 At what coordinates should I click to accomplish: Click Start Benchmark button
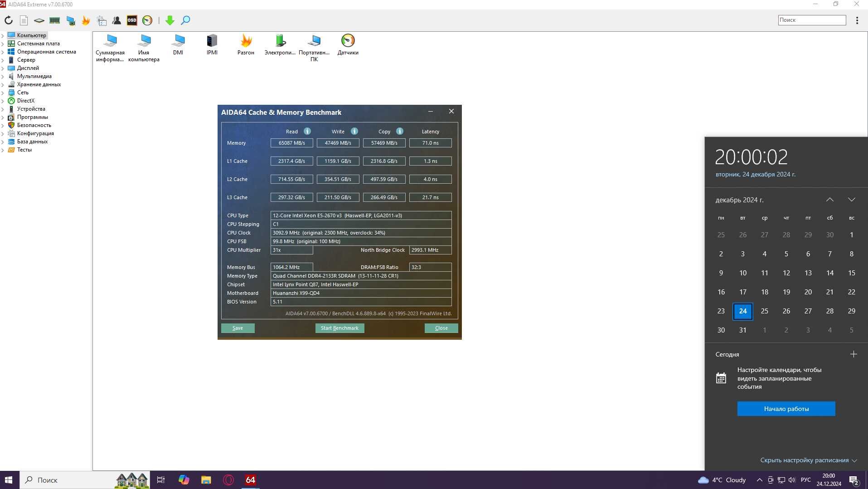(340, 328)
